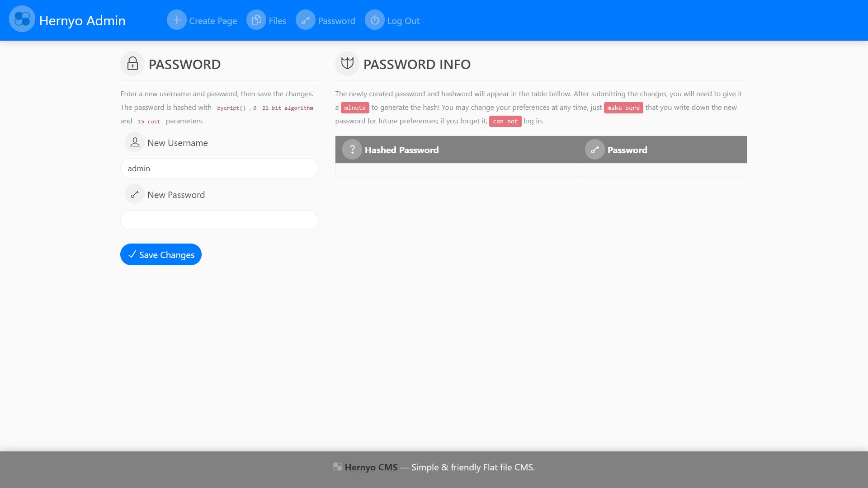Image resolution: width=868 pixels, height=488 pixels.
Task: Click the key icon near New Password label
Action: pyautogui.click(x=135, y=194)
